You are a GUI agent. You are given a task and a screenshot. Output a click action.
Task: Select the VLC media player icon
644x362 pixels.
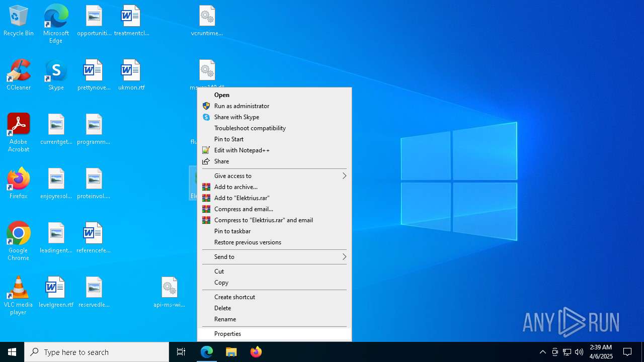19,296
